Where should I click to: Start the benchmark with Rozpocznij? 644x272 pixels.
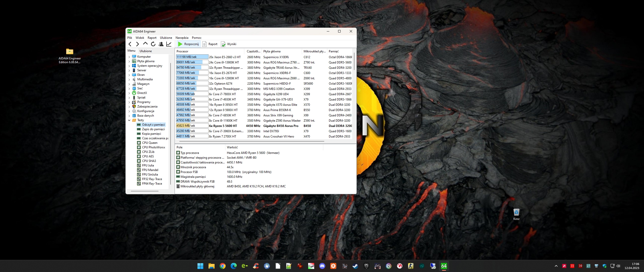188,44
